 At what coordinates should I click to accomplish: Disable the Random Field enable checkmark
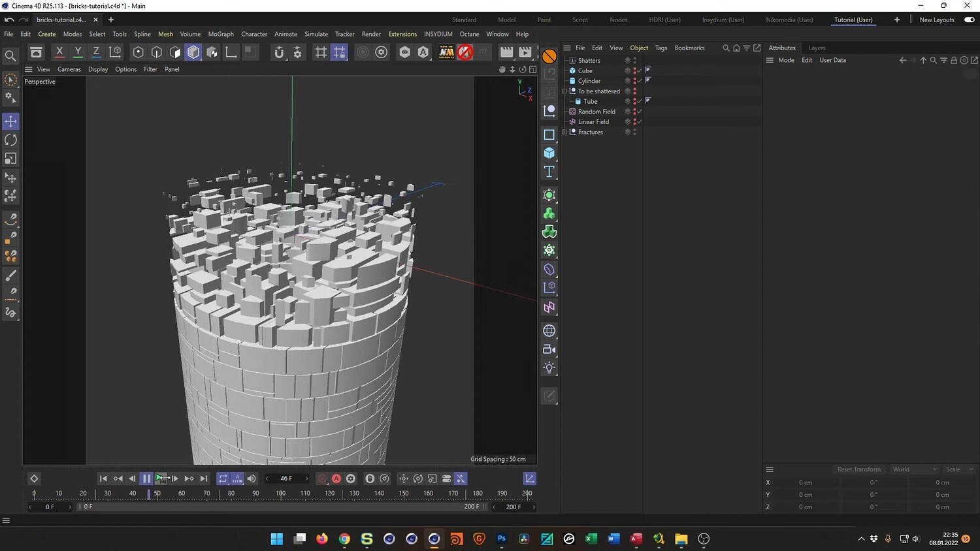point(640,112)
